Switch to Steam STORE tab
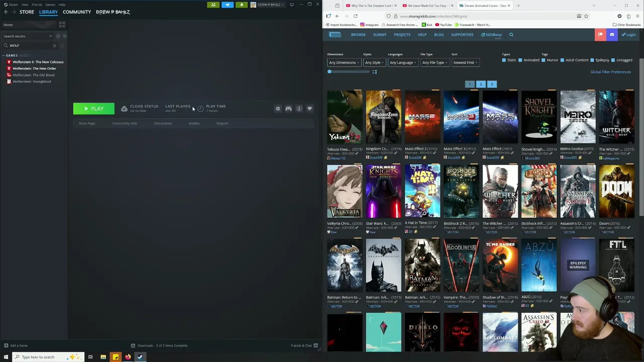The image size is (644, 362). pos(27,12)
